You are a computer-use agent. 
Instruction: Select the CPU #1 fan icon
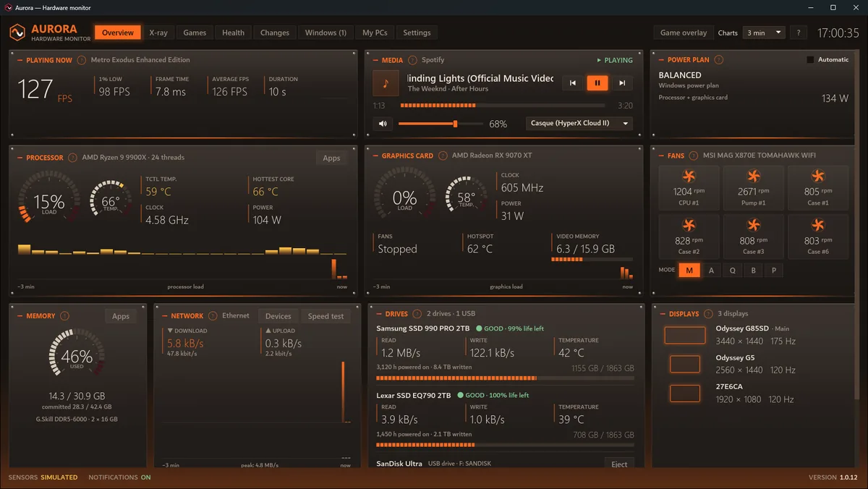(x=689, y=176)
